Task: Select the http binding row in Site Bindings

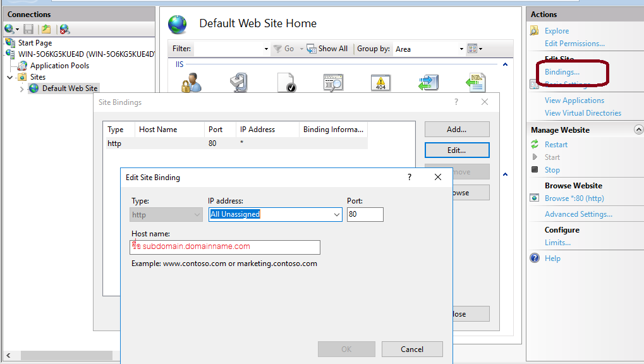Action: [x=236, y=143]
